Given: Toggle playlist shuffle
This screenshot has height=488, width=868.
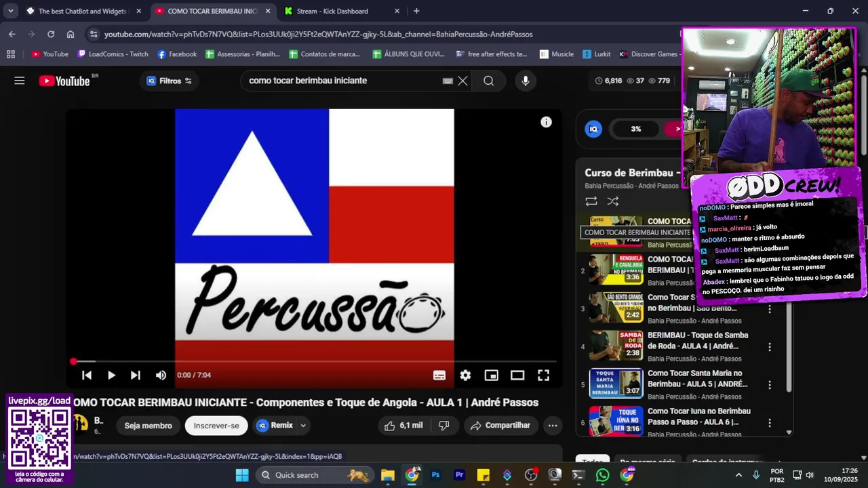Looking at the screenshot, I should (613, 201).
